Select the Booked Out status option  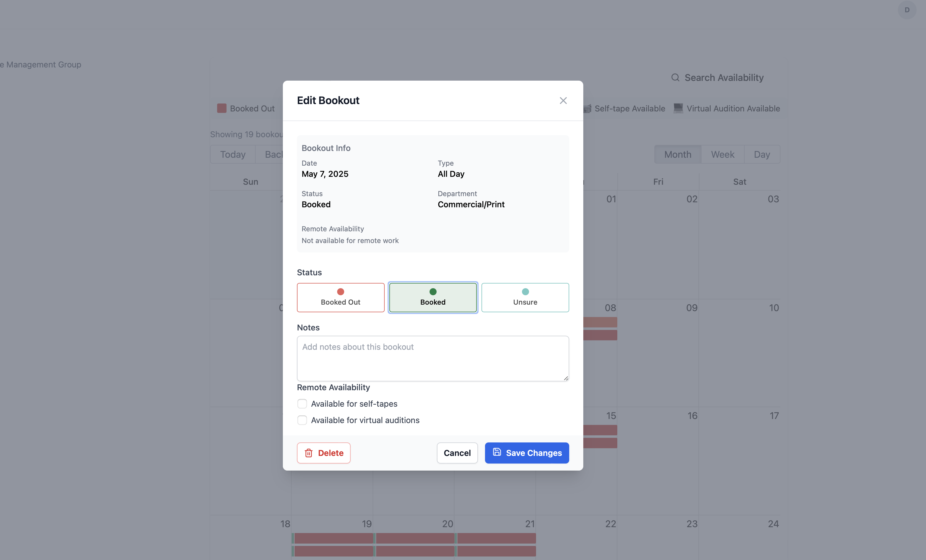(340, 298)
